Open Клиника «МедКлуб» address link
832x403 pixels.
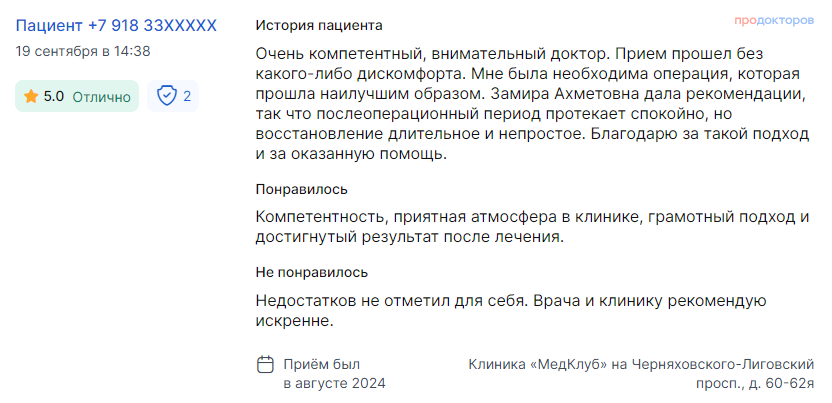click(x=641, y=374)
